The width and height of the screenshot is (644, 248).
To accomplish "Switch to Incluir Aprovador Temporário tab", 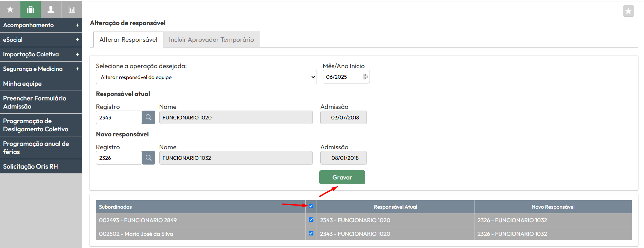I will (x=211, y=40).
